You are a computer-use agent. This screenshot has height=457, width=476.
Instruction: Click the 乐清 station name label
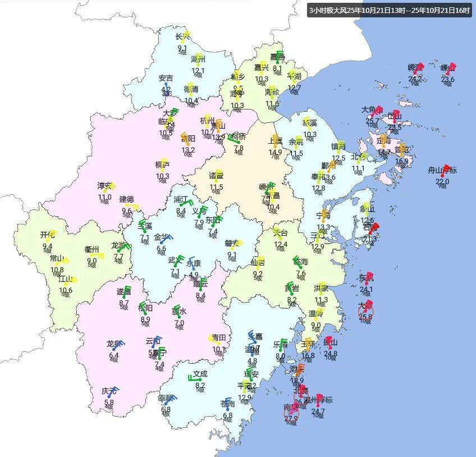[x=281, y=345]
